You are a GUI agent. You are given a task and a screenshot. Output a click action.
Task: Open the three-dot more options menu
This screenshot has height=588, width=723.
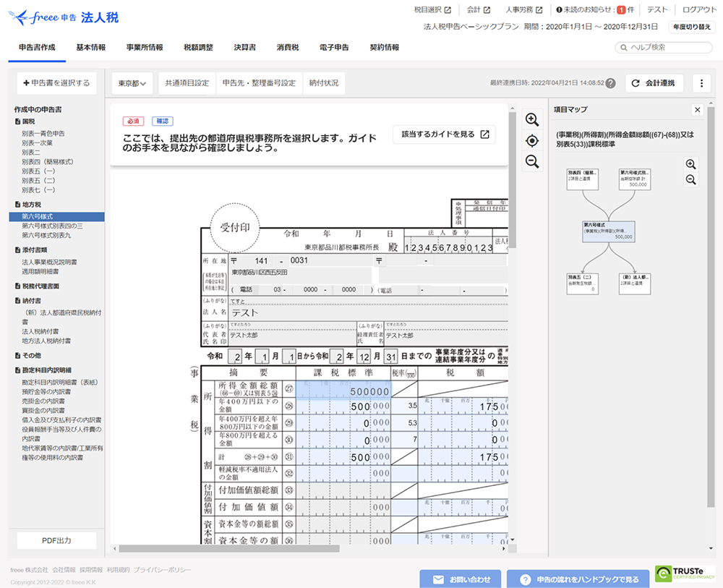[701, 83]
